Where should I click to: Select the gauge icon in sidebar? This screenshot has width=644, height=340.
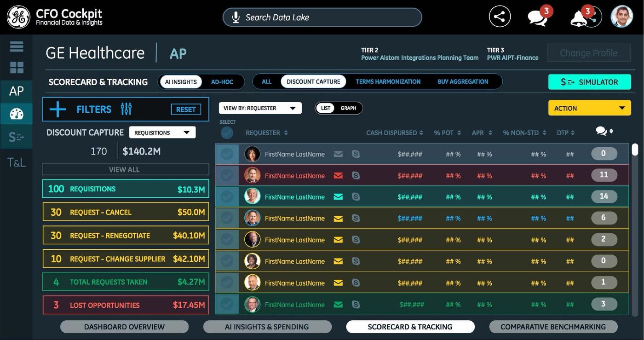16,114
